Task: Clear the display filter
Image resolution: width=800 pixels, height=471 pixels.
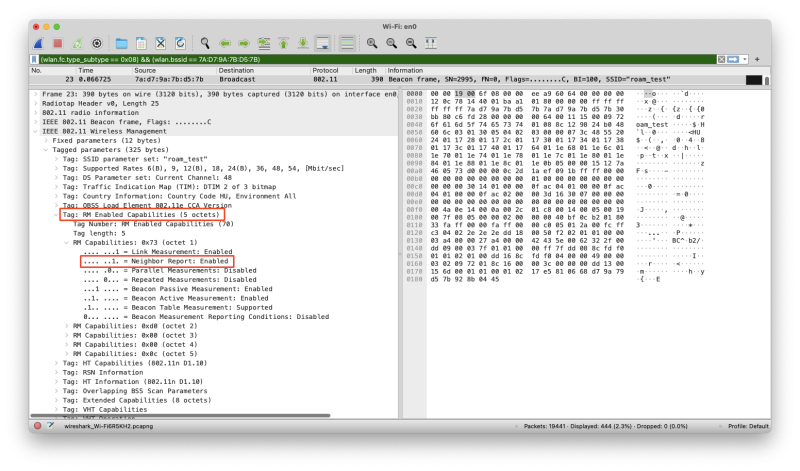Action: coord(721,60)
